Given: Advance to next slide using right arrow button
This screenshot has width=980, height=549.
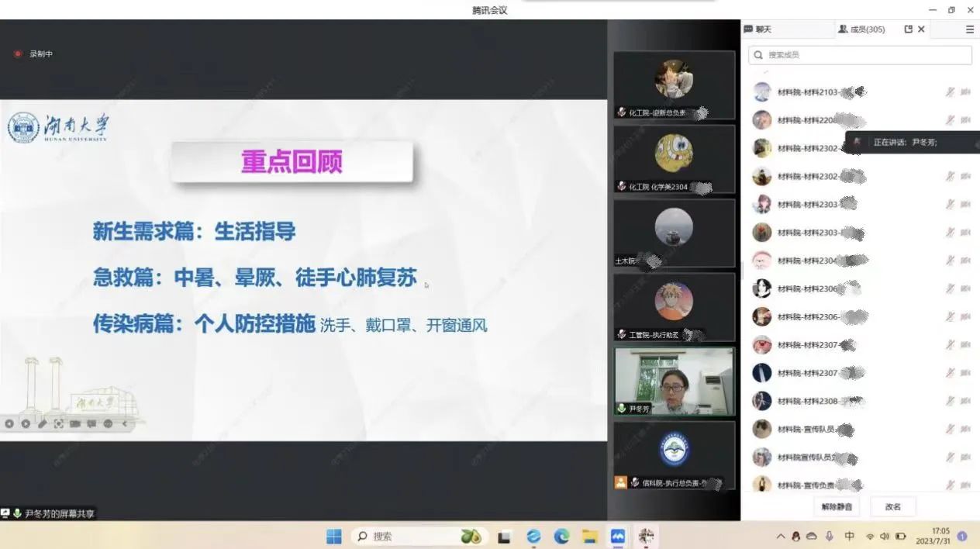Looking at the screenshot, I should pyautogui.click(x=26, y=424).
